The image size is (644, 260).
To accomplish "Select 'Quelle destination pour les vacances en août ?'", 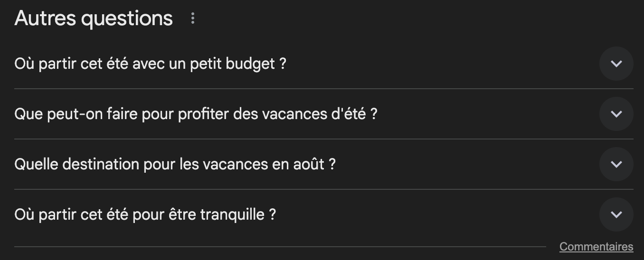I will 175,164.
